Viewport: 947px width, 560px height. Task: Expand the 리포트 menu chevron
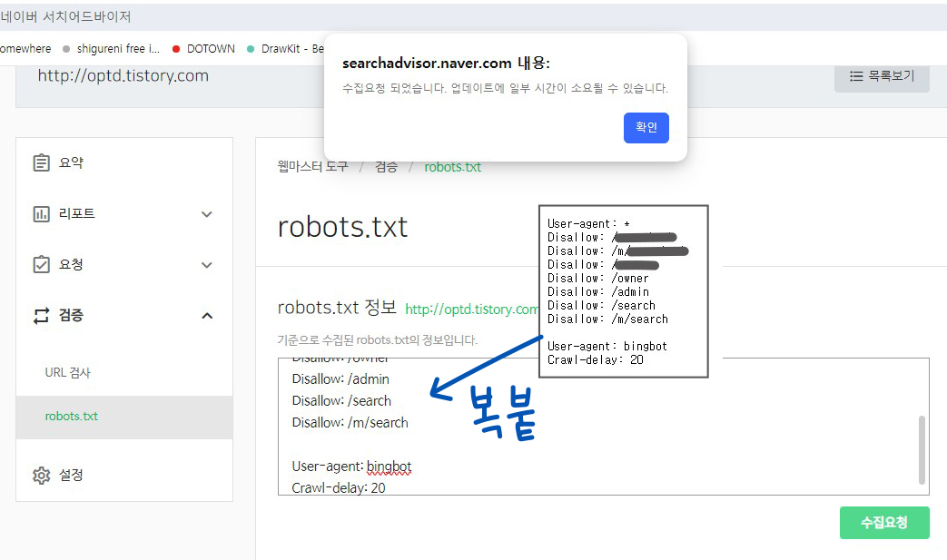point(206,214)
